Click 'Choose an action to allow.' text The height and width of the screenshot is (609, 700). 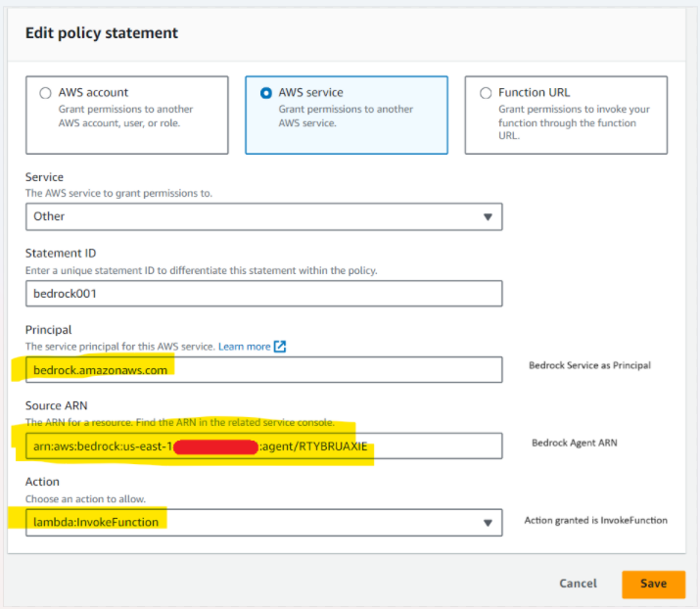click(86, 498)
